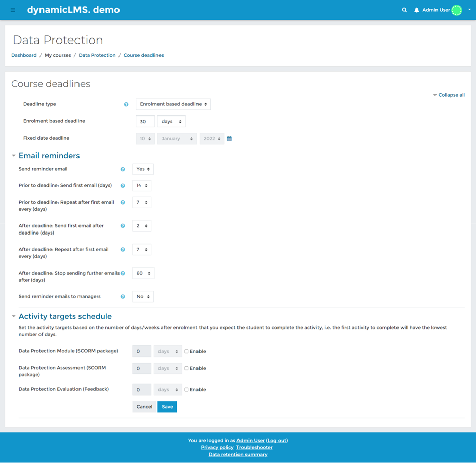
Task: Open the fixed date calendar picker
Action: tap(229, 138)
